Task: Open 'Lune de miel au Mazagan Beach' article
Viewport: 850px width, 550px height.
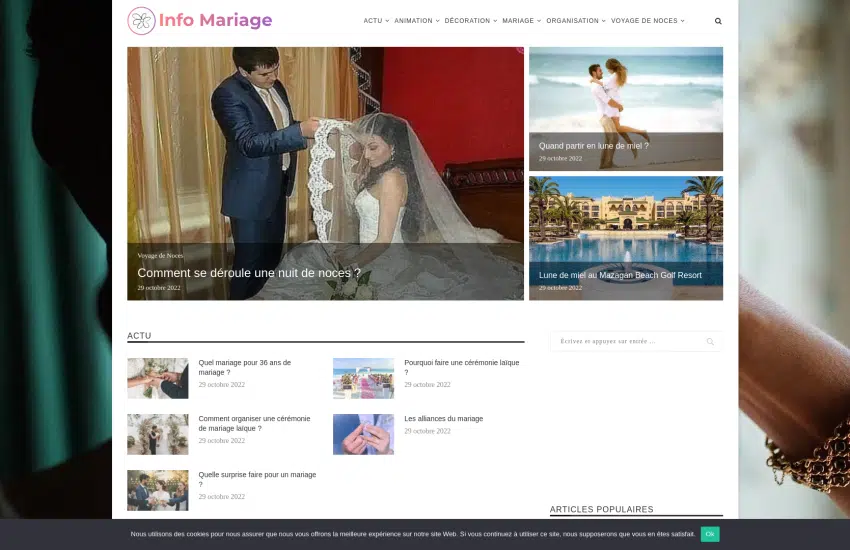Action: tap(620, 275)
